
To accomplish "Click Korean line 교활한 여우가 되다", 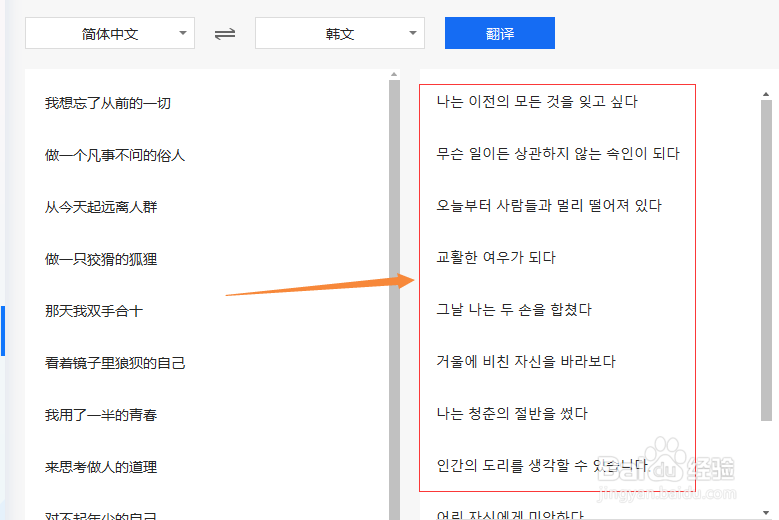I will pos(496,257).
